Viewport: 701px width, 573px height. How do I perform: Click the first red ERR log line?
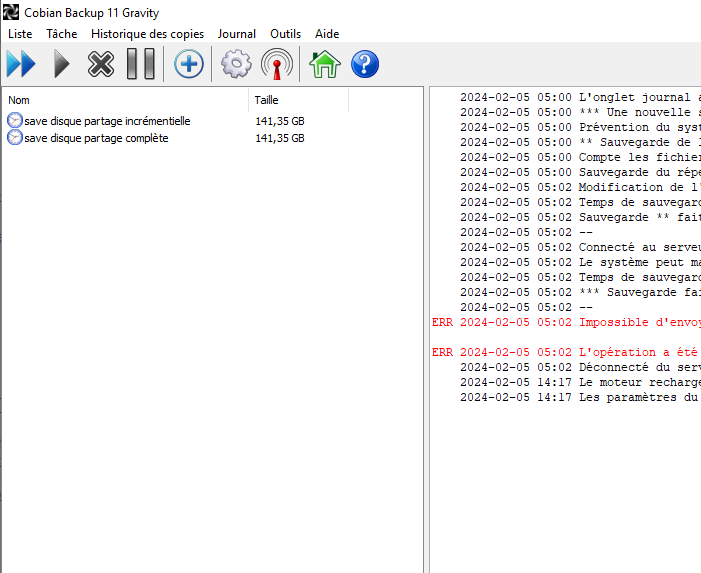pos(566,322)
